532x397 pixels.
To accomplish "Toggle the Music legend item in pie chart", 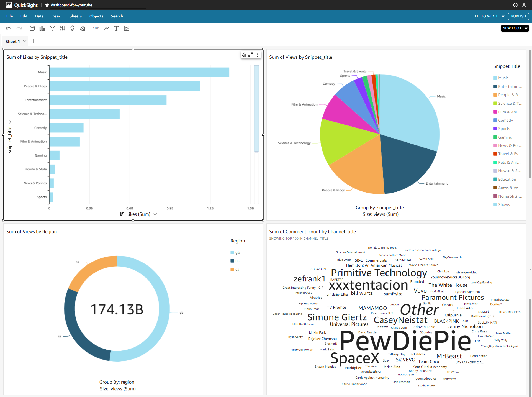I will (503, 78).
